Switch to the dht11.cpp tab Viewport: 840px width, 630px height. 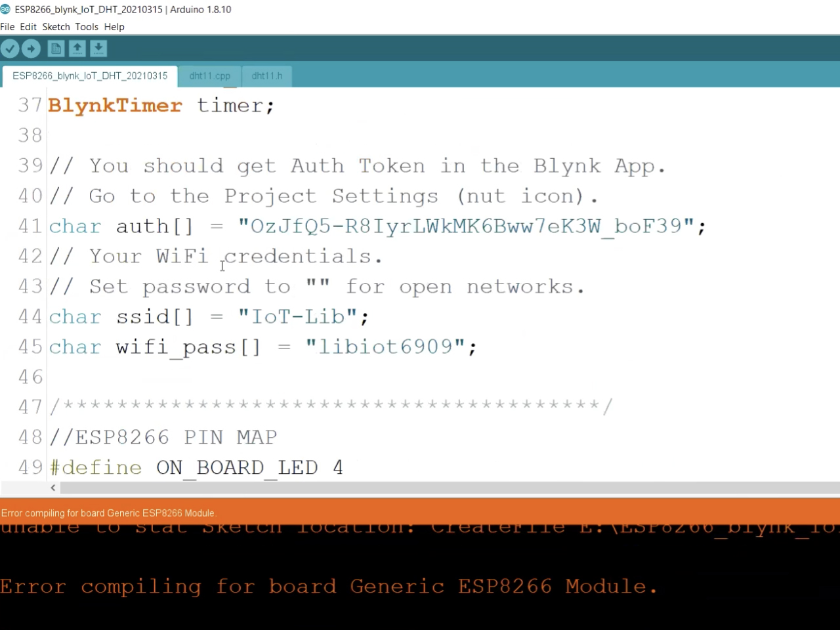tap(210, 76)
